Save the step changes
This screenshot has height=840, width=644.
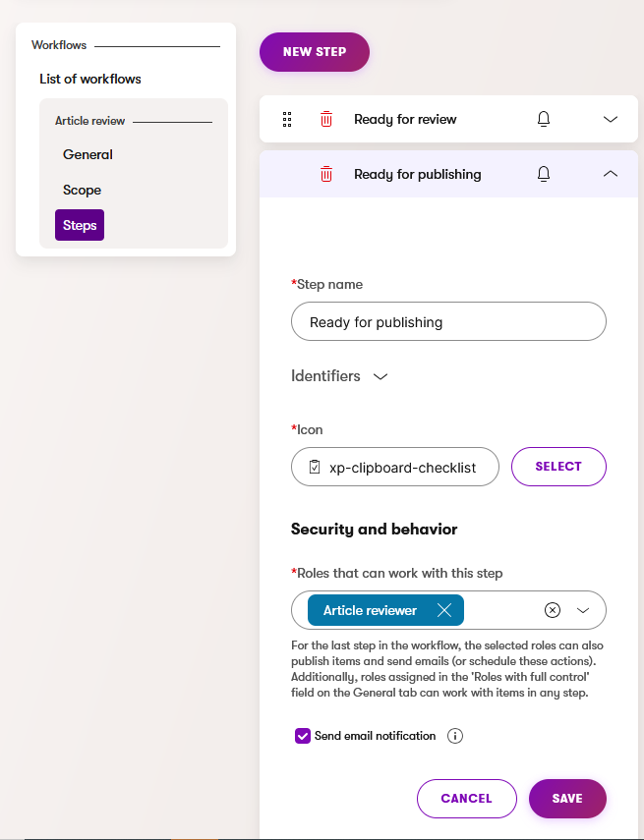567,799
